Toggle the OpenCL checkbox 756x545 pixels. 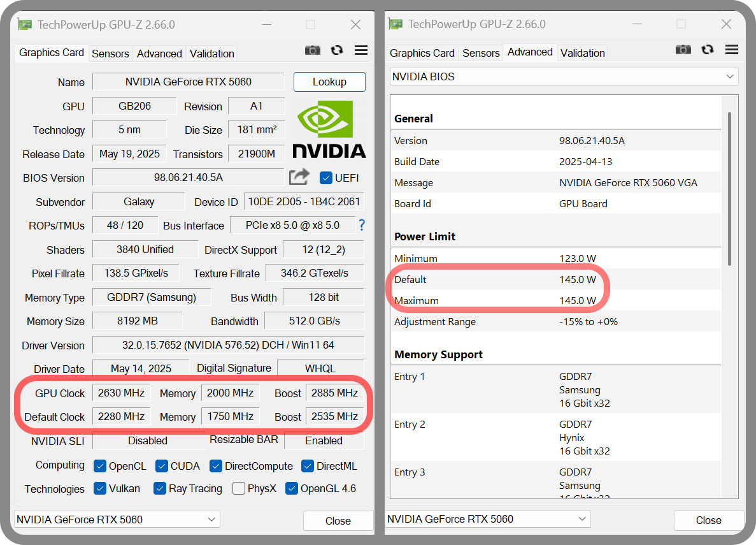[x=100, y=466]
